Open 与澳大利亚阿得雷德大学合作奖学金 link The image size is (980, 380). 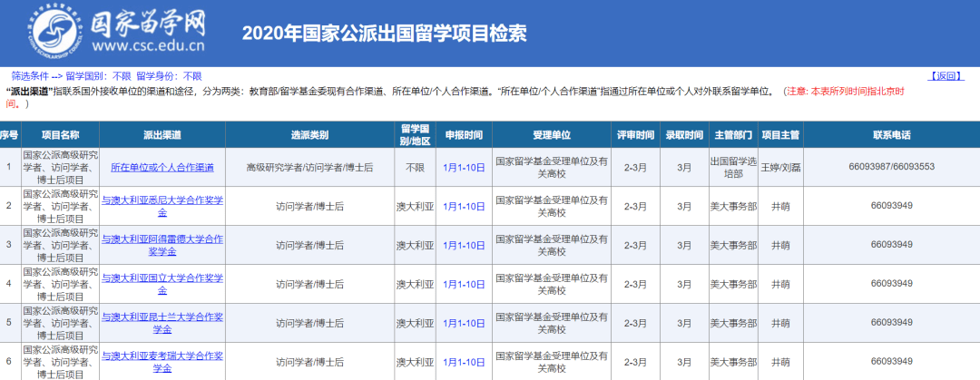(162, 245)
